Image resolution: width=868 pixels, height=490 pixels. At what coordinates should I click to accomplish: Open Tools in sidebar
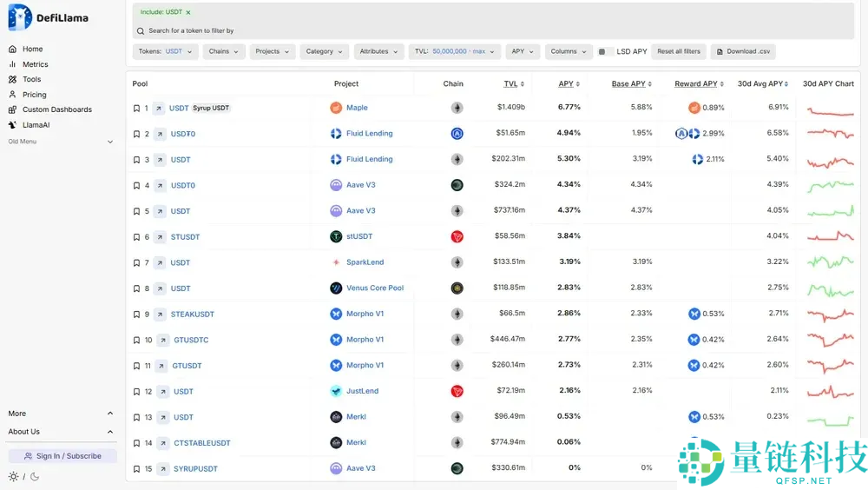(x=31, y=79)
